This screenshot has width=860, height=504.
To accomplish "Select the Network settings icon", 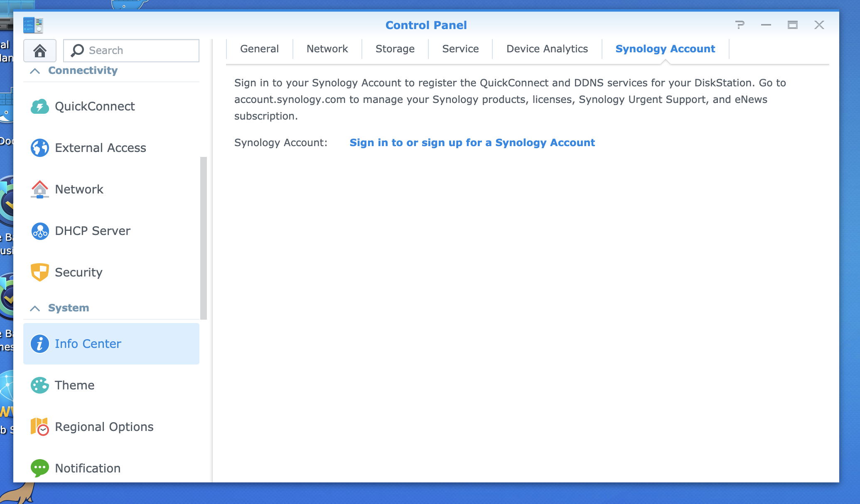I will pyautogui.click(x=39, y=189).
